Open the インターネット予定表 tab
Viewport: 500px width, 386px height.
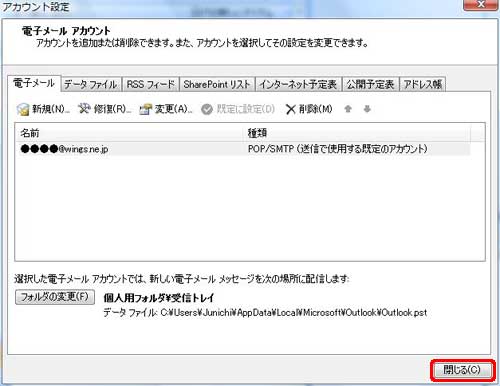298,84
